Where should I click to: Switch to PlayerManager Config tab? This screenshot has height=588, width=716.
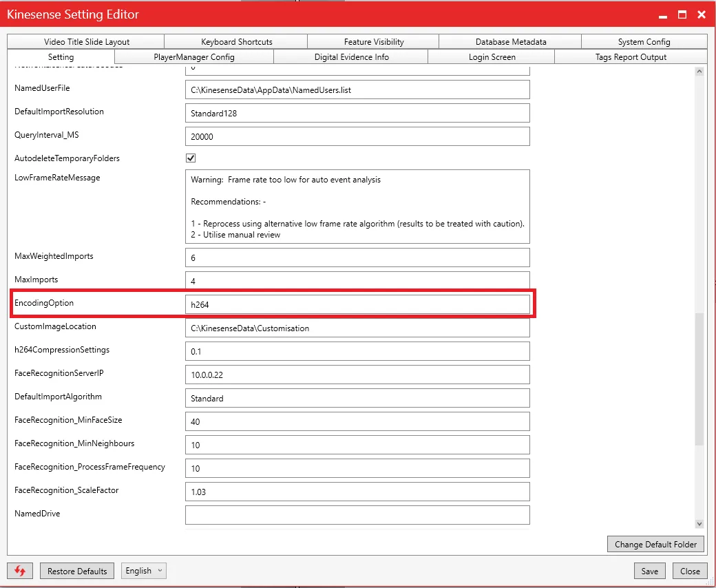[194, 56]
